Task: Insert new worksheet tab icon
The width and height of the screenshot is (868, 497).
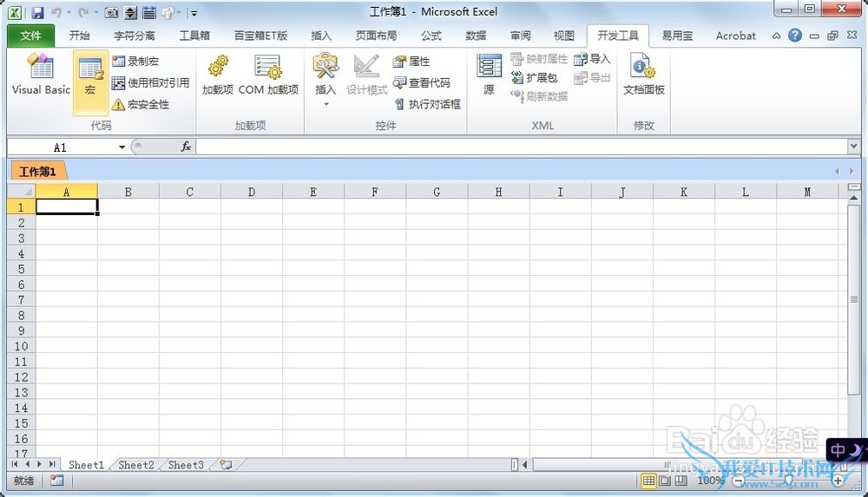Action: click(226, 465)
